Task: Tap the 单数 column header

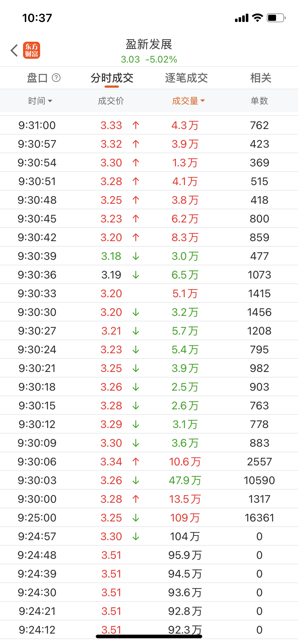Action: click(x=259, y=101)
